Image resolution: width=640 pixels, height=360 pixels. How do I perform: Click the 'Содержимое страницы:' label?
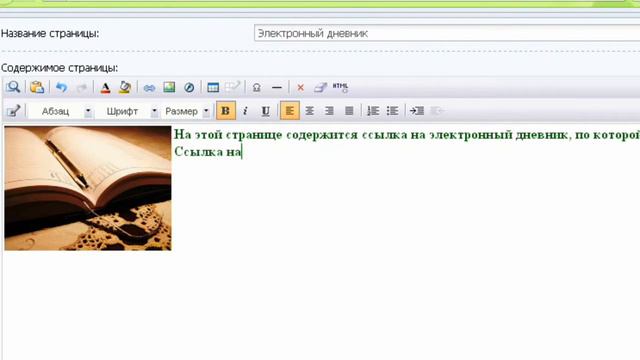pyautogui.click(x=60, y=68)
